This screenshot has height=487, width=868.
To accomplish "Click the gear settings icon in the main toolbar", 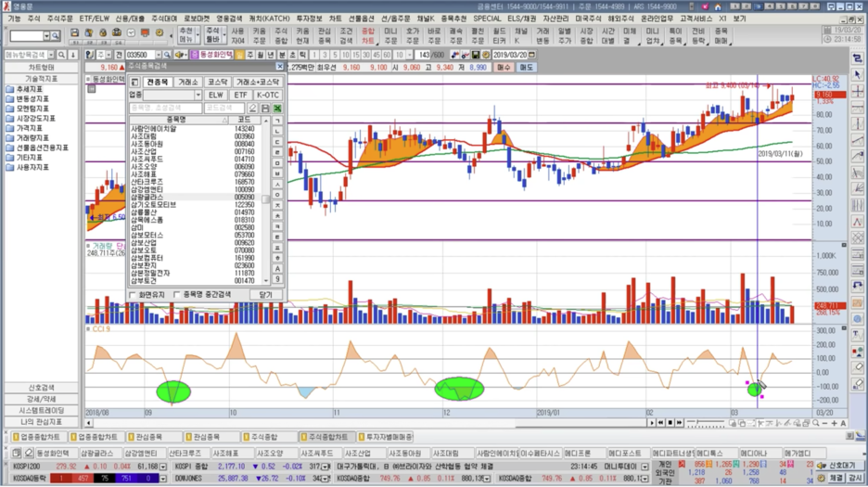I will coord(160,33).
